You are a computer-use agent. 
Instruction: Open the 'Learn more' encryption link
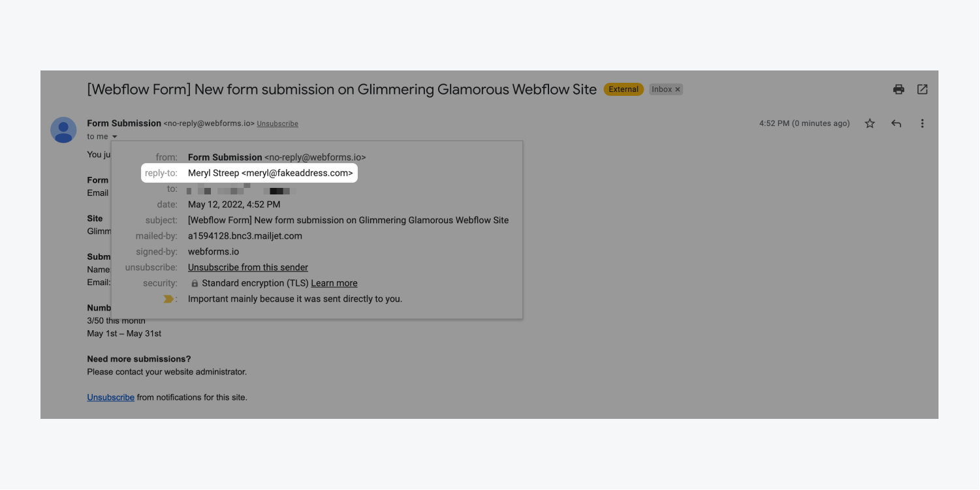(x=334, y=283)
